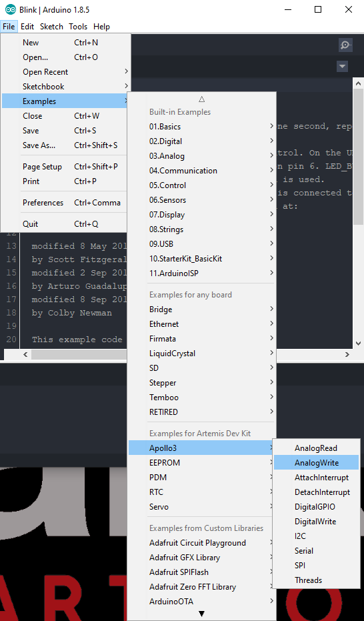Click the tab options dropdown arrow
Image resolution: width=364 pixels, height=621 pixels.
point(342,66)
